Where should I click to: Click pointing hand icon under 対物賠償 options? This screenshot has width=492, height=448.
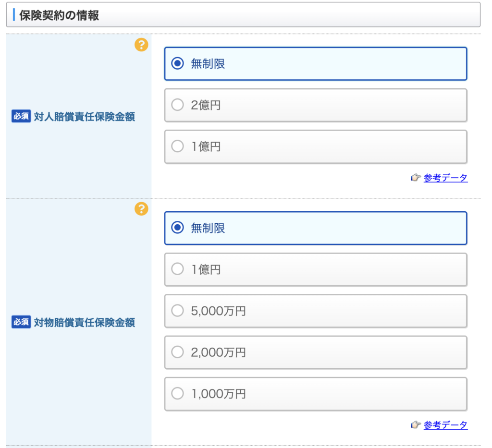point(415,425)
